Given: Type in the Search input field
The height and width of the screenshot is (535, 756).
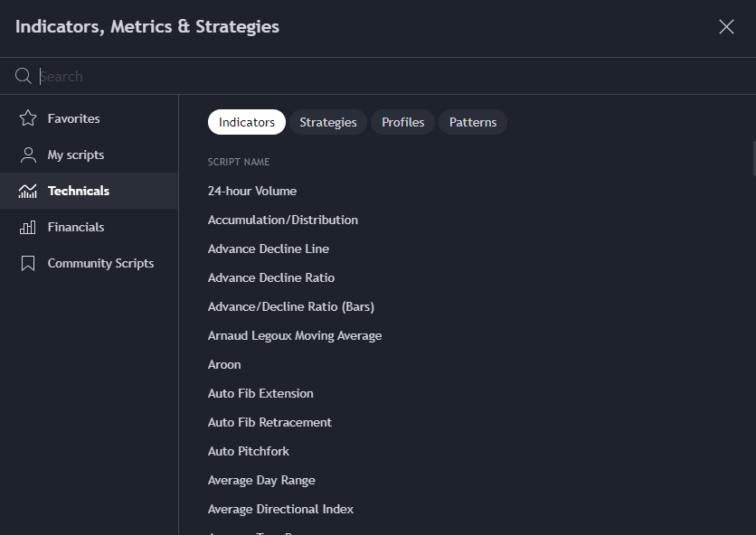Looking at the screenshot, I should 362,76.
